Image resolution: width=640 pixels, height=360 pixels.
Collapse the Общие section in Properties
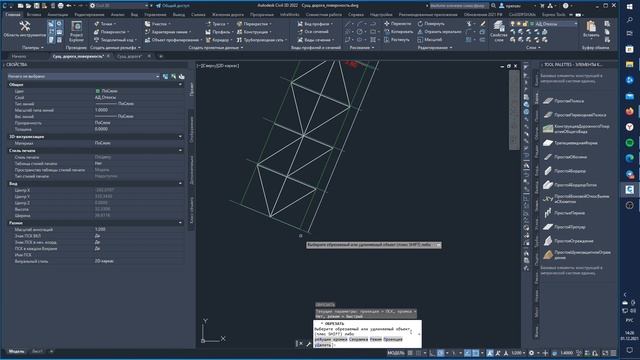point(180,84)
